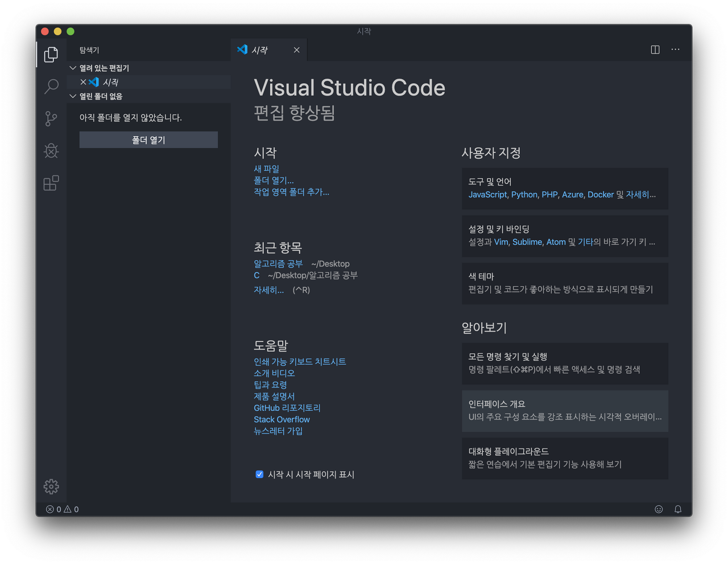The image size is (728, 564).
Task: Open the Search view icon
Action: coord(51,87)
